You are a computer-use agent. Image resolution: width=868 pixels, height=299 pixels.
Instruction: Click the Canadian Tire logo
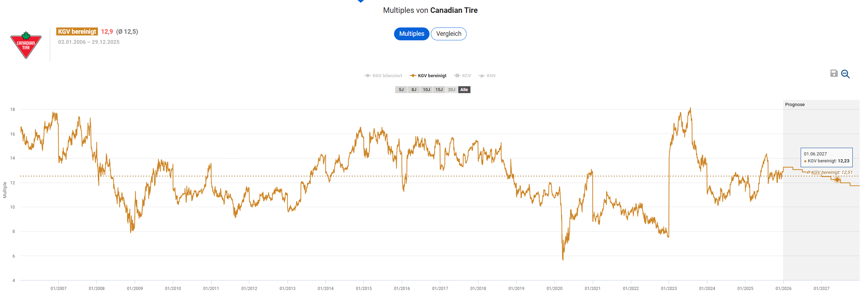pyautogui.click(x=26, y=45)
